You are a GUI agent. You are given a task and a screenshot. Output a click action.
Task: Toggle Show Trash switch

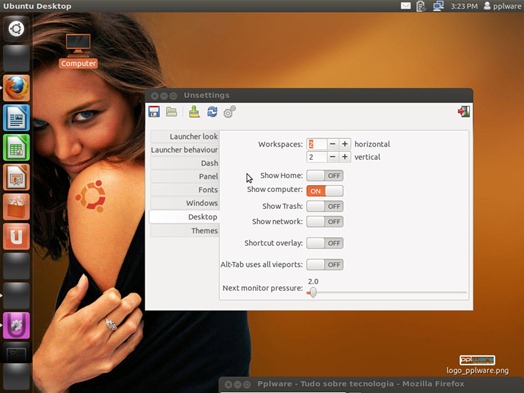click(324, 206)
